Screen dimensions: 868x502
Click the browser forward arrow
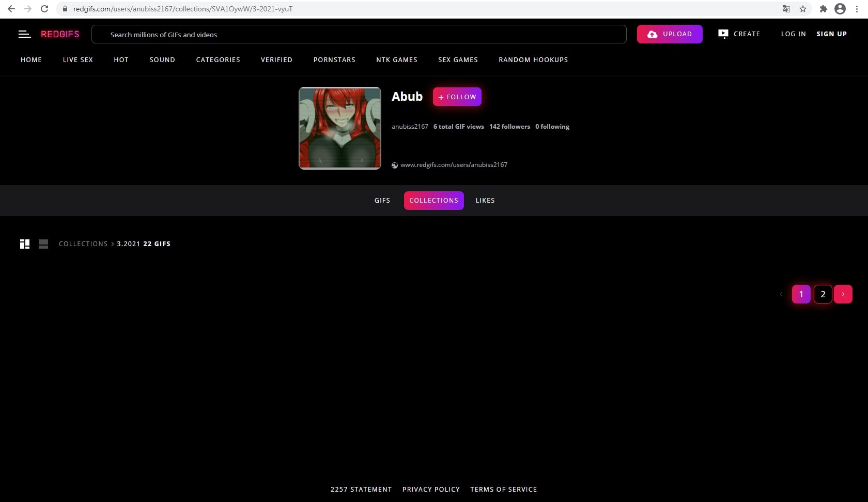[x=28, y=9]
